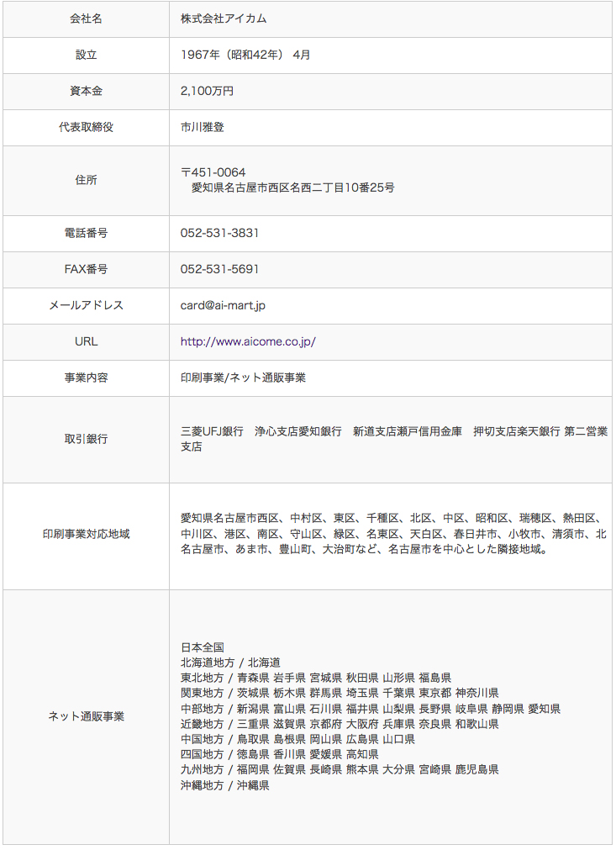Click the 沖縄地方 / 沖縄県 line
The height and width of the screenshot is (850, 616).
tap(225, 785)
